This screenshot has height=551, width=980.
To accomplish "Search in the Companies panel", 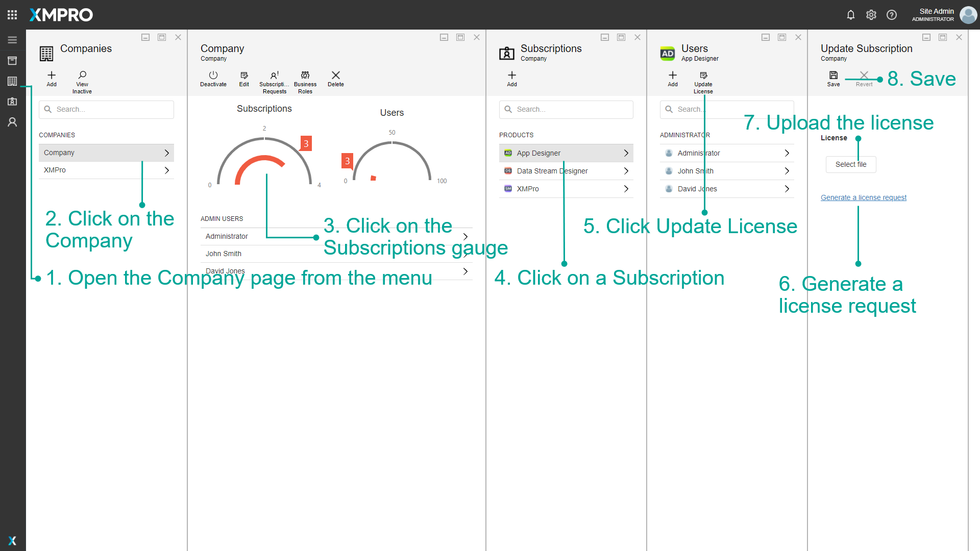I will coord(106,109).
